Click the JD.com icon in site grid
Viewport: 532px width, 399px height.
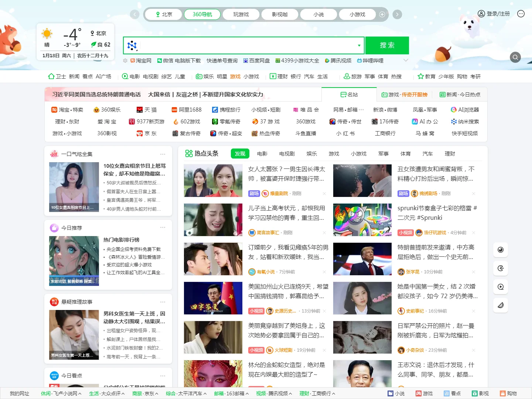tap(140, 133)
